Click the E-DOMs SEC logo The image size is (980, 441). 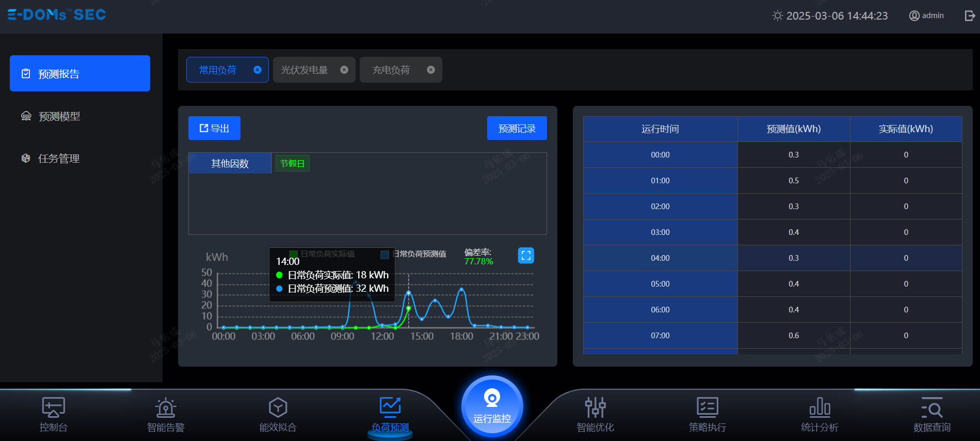click(x=57, y=14)
